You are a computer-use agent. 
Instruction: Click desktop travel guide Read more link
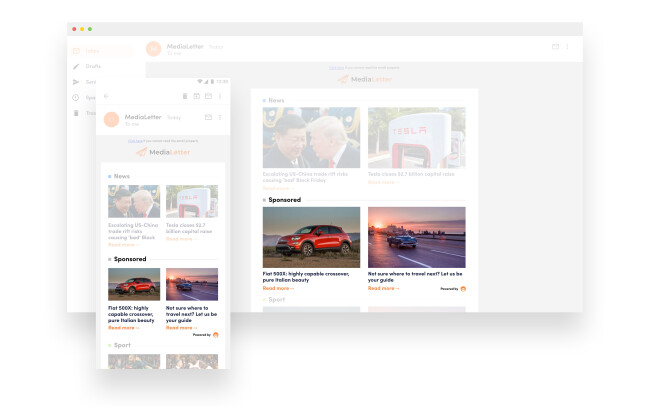(x=383, y=288)
